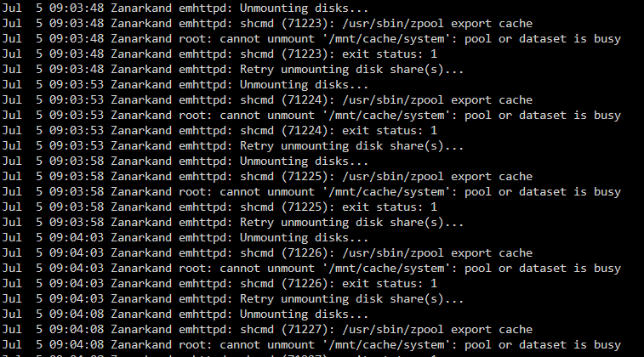The width and height of the screenshot is (644, 357).
Task: Click the 09:03:58 "Unmounting disks..." log line
Action: click(185, 161)
